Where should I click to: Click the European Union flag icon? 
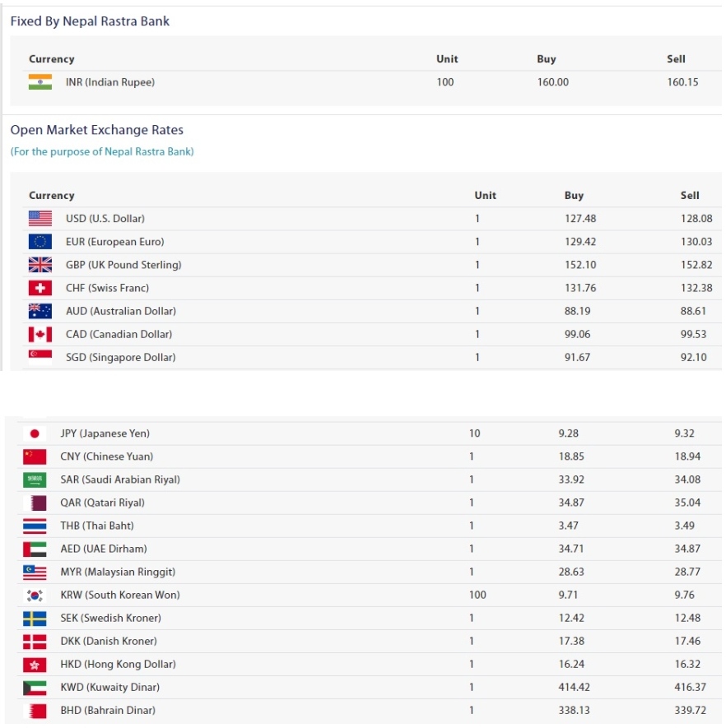point(40,241)
